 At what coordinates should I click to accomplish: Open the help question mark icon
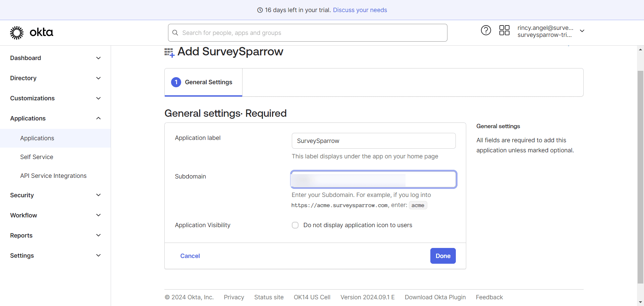(486, 31)
